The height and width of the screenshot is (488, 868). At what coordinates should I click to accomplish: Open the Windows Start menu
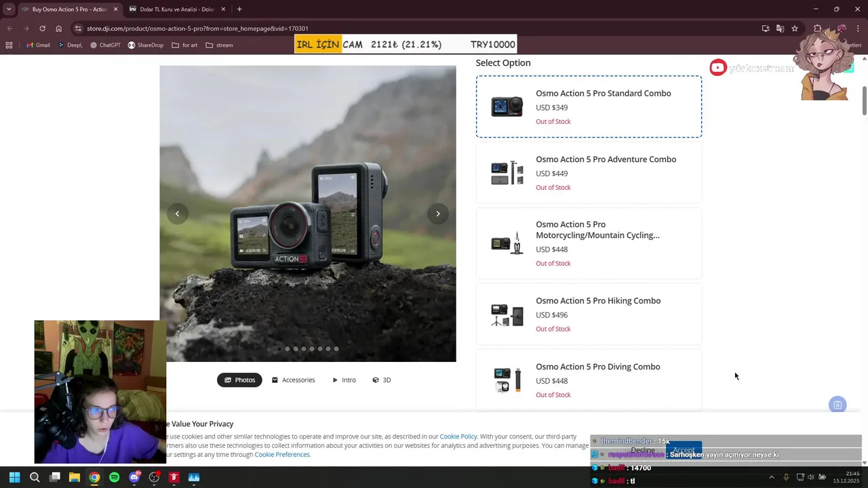point(14,477)
